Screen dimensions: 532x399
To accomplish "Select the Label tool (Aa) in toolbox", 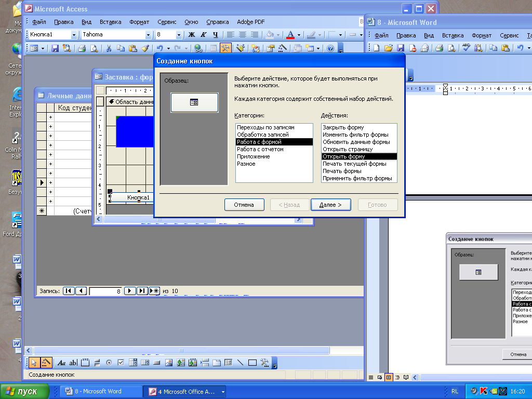I will point(61,363).
